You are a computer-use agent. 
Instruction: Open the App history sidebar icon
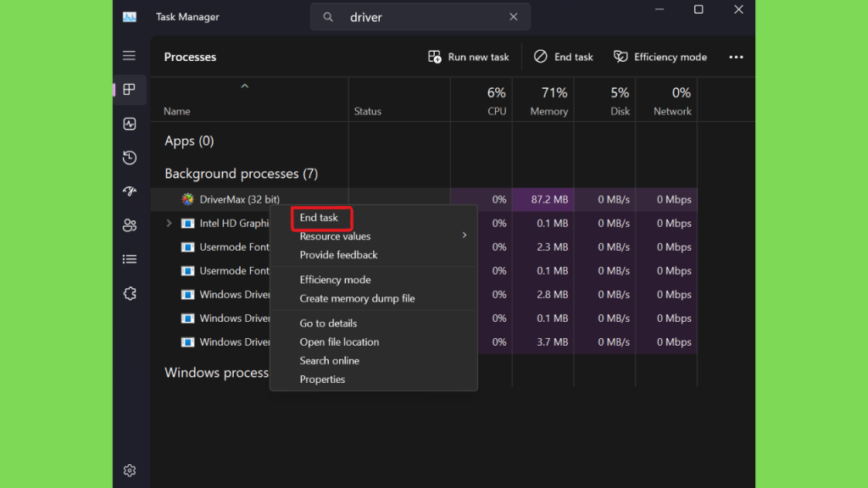(x=129, y=158)
